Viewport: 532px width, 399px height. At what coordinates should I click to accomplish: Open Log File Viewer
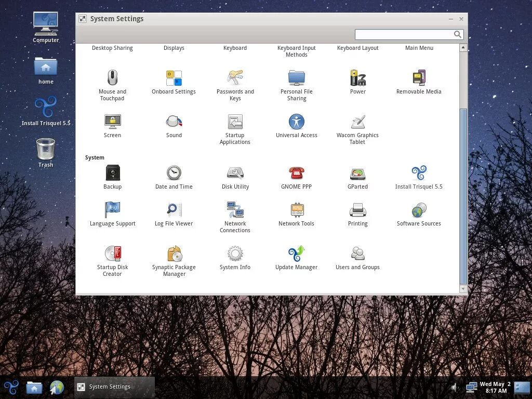[x=174, y=214]
